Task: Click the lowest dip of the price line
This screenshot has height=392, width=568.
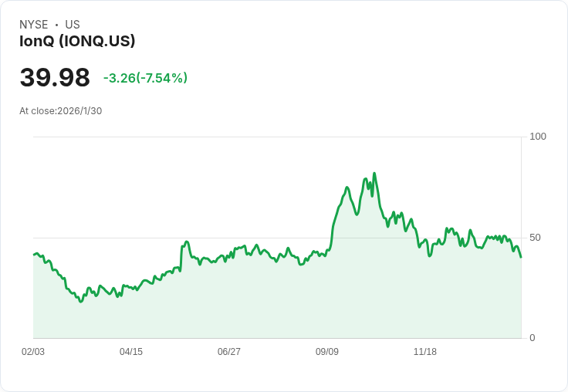Action: click(80, 301)
